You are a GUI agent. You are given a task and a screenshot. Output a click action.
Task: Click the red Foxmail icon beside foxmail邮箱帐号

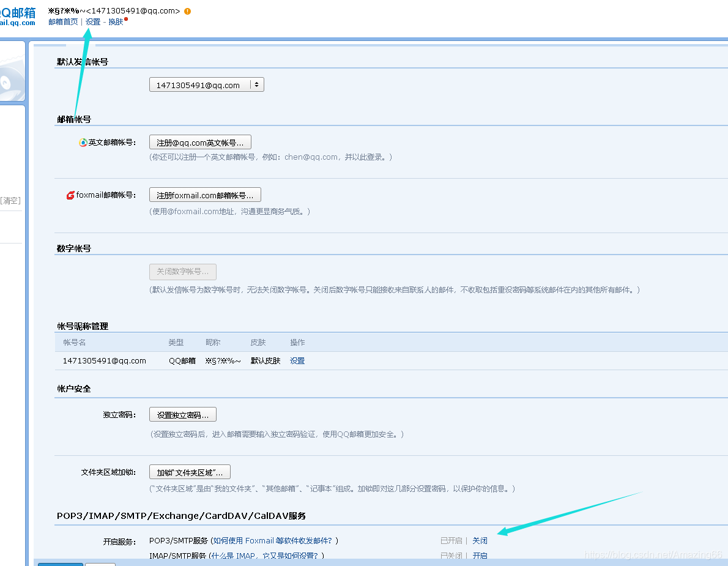click(70, 195)
